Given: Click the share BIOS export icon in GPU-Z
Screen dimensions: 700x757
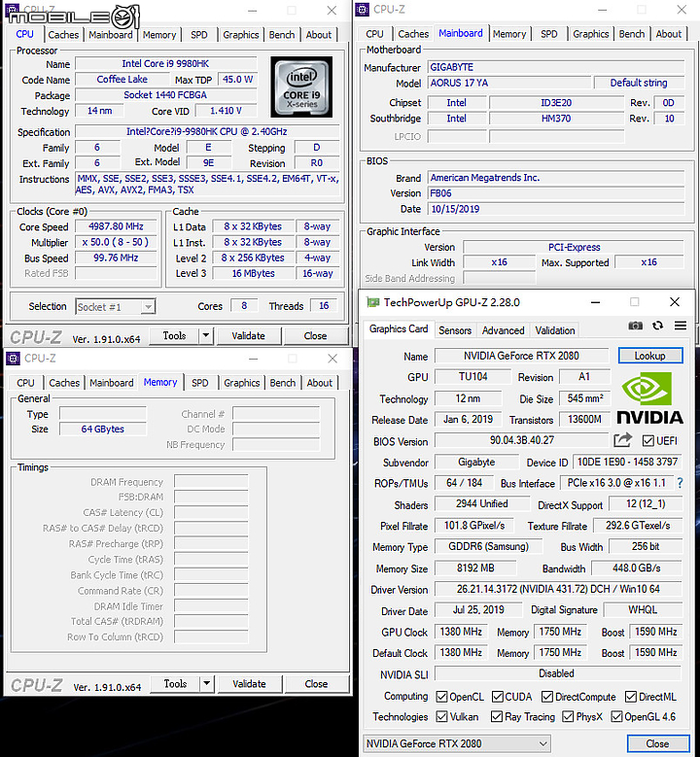Looking at the screenshot, I should point(622,440).
